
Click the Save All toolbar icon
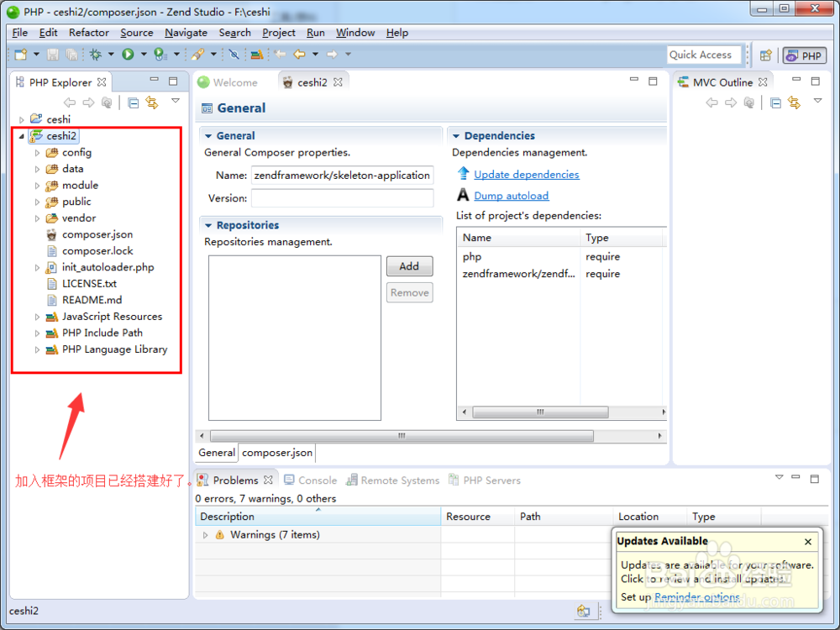point(71,54)
